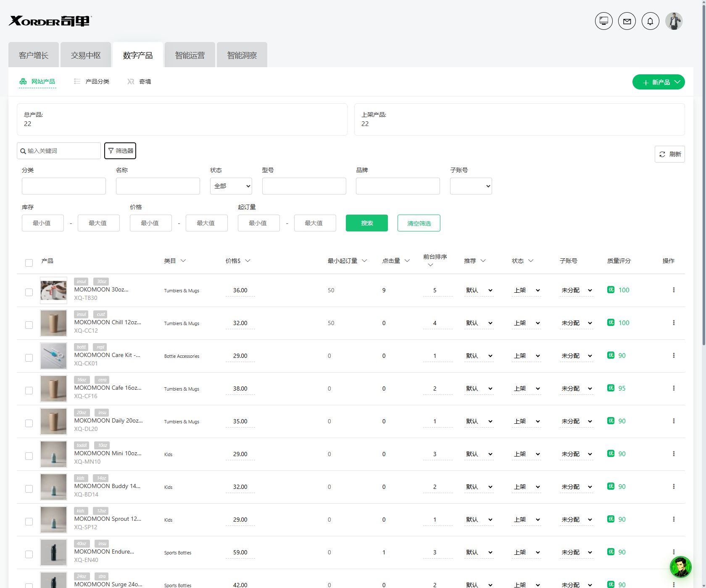Open actions menu for MOKOMOON Cafe 16oz row
706x588 pixels.
pyautogui.click(x=674, y=388)
